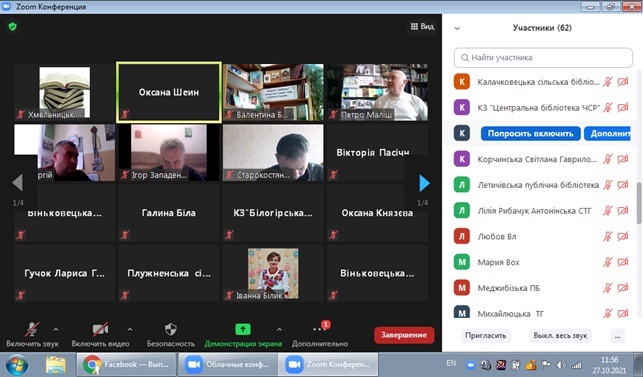Click the volume speaker tray icon
This screenshot has width=643, height=377.
tap(561, 365)
